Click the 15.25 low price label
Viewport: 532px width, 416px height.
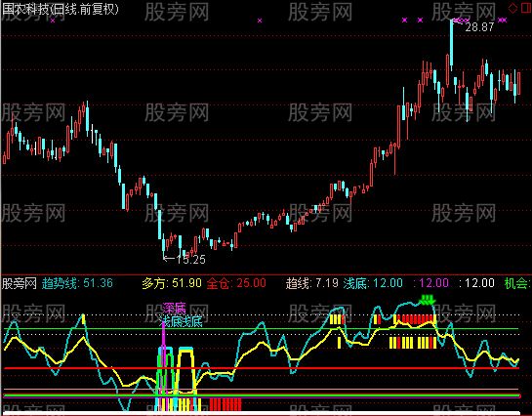point(190,259)
